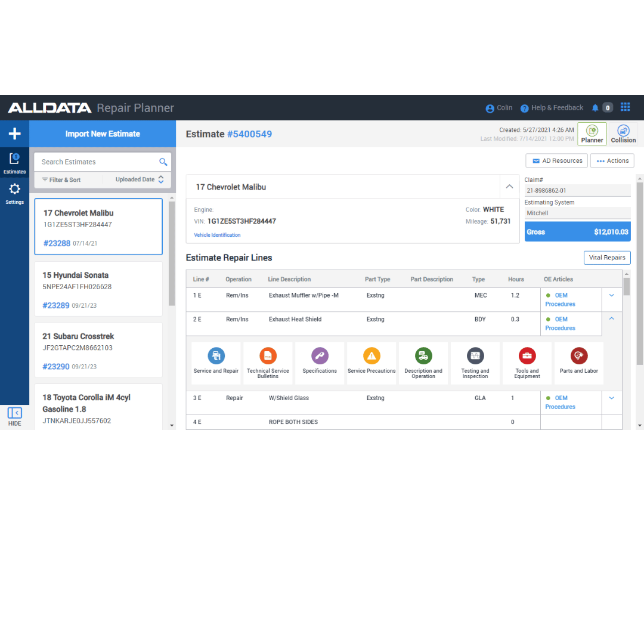Screen dimensions: 644x644
Task: Open Tools and Equipment category
Action: click(x=527, y=363)
